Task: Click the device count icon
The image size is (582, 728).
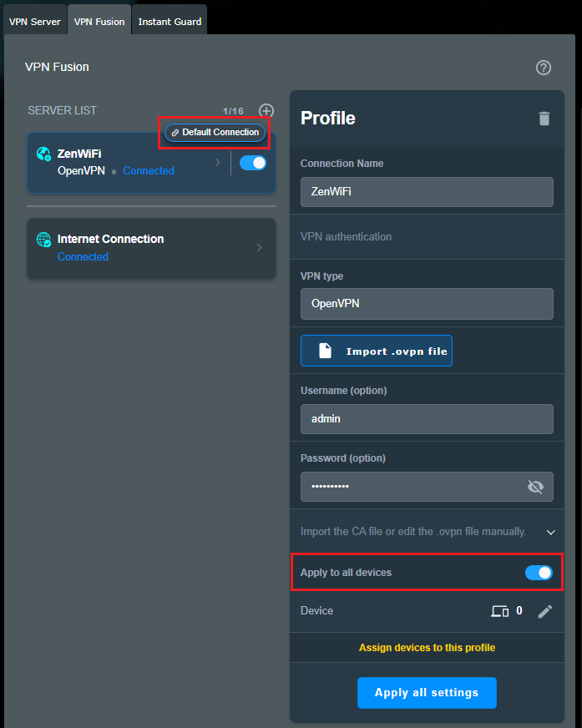Action: (x=500, y=611)
